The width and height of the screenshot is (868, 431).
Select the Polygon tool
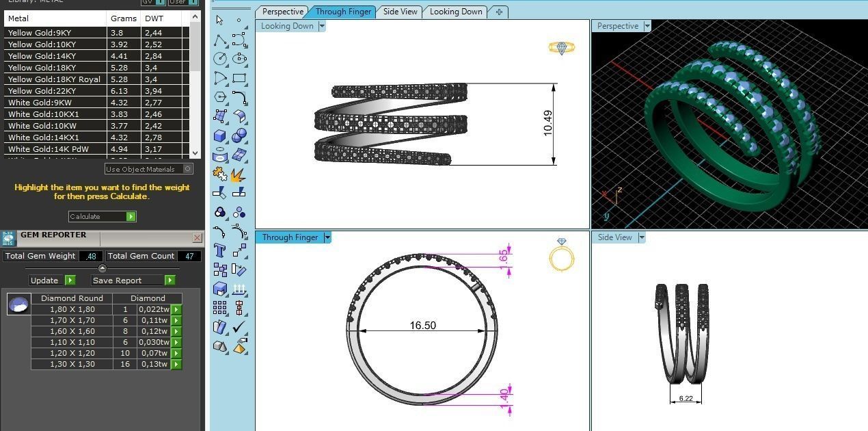point(220,97)
